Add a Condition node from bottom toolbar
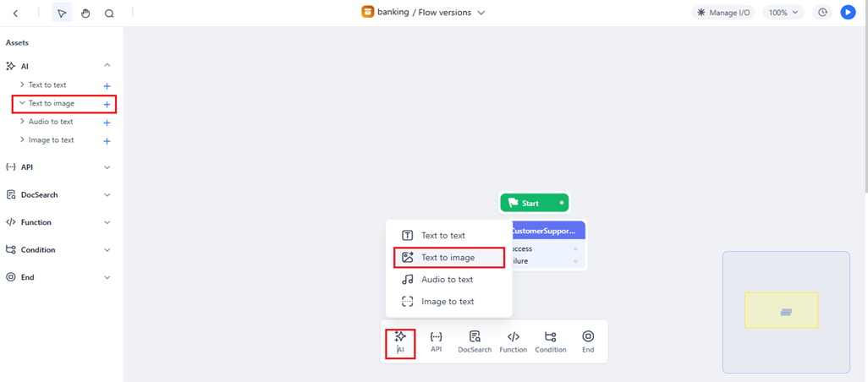 [550, 341]
